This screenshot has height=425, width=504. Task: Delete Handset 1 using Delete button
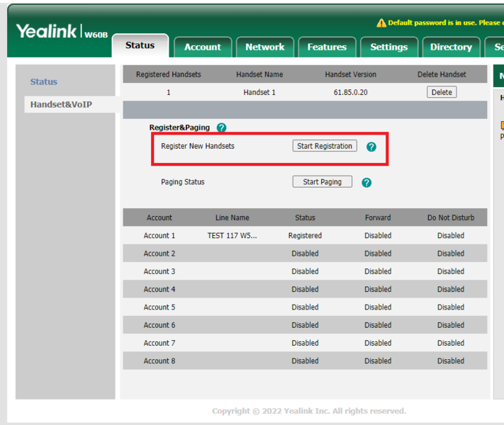click(x=442, y=92)
